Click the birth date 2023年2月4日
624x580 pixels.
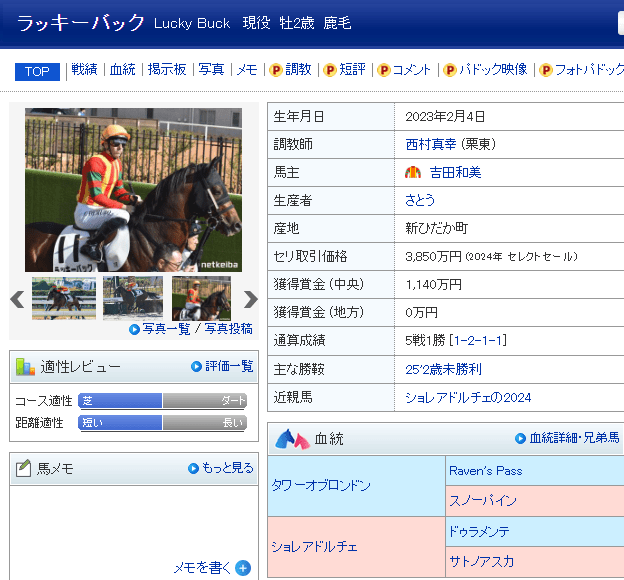[x=445, y=117]
